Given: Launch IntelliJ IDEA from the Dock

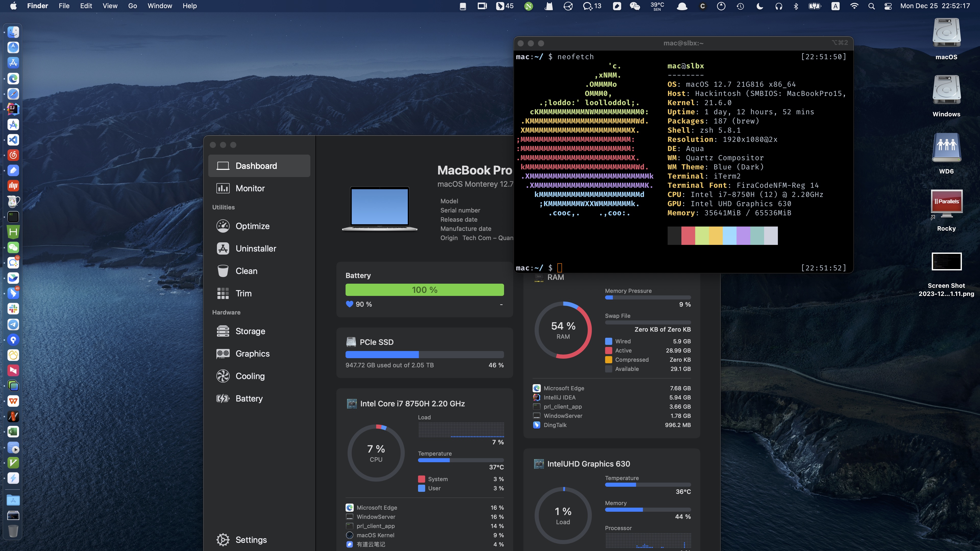Looking at the screenshot, I should (13, 109).
